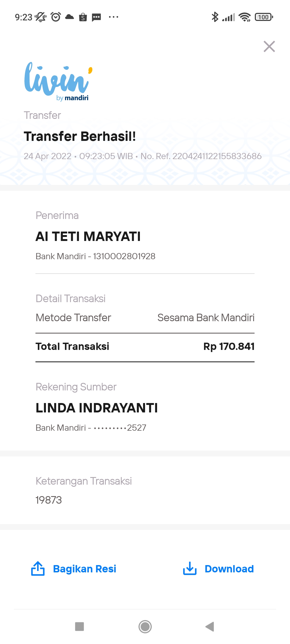Tap the message notification icon in status bar
Screen dimensions: 290x644
(96, 17)
